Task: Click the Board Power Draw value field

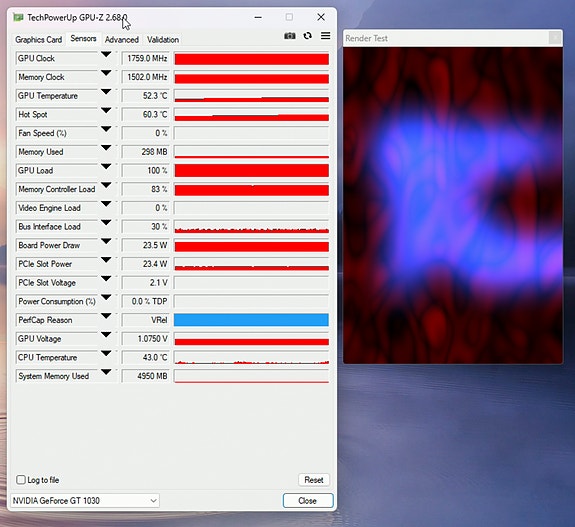Action: 146,245
